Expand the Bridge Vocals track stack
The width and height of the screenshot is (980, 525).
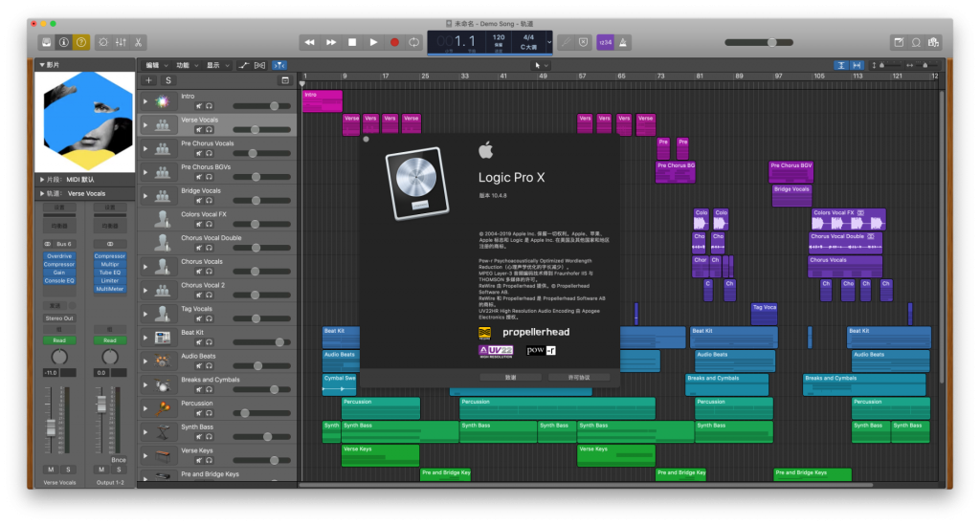coord(145,196)
